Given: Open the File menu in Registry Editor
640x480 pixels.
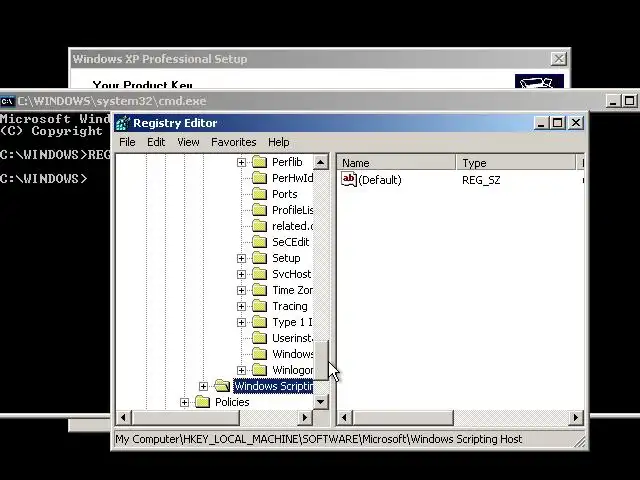Looking at the screenshot, I should click(127, 142).
